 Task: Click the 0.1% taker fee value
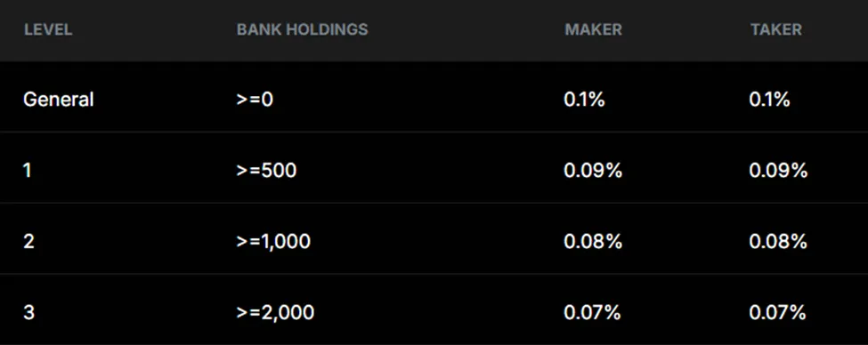[x=769, y=100]
